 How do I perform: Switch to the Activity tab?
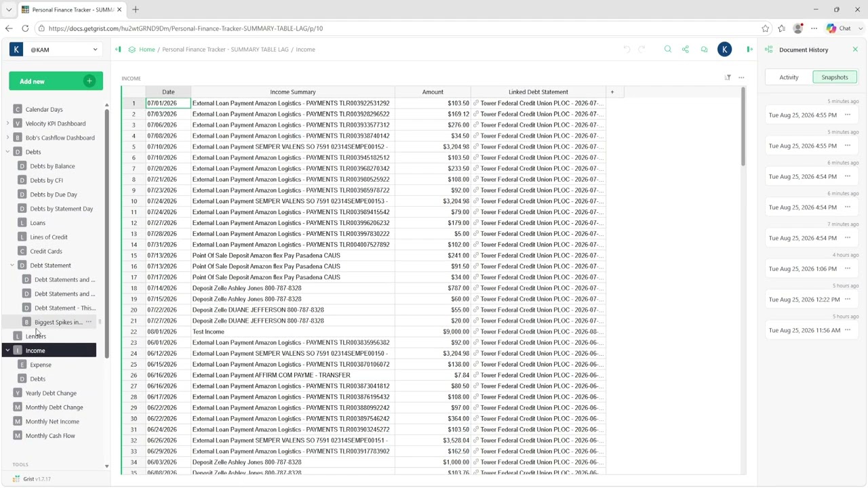[x=789, y=77]
